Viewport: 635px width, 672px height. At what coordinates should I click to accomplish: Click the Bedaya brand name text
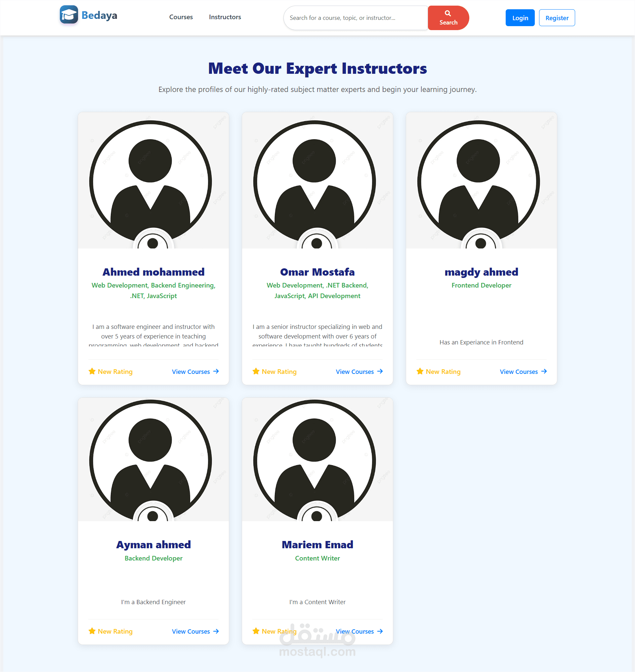point(99,15)
